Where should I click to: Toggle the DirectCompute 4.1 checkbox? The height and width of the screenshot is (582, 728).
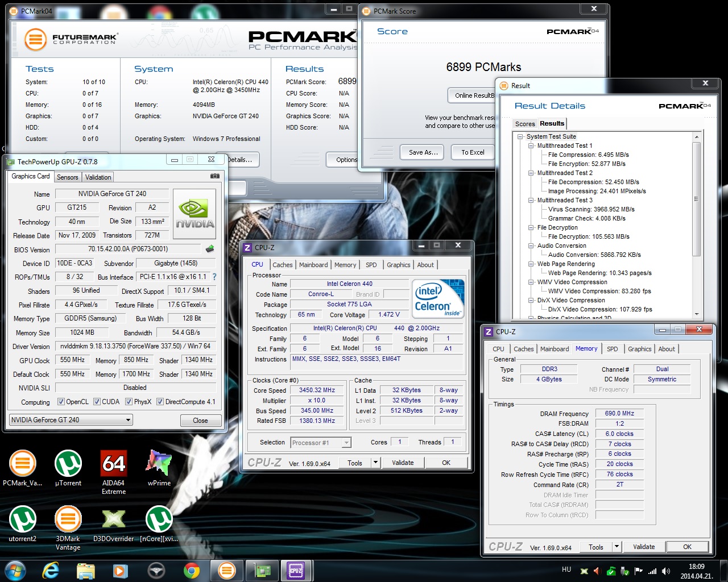coord(160,402)
